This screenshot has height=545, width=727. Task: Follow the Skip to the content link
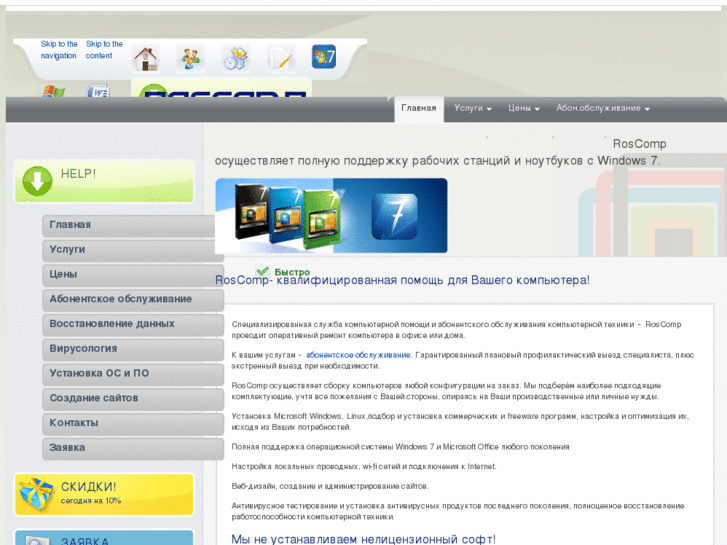[104, 50]
